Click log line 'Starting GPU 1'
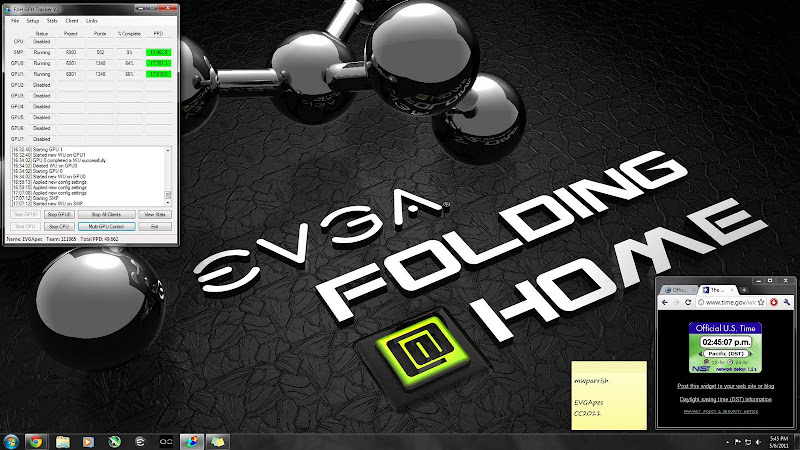Image resolution: width=800 pixels, height=450 pixels. (x=47, y=149)
